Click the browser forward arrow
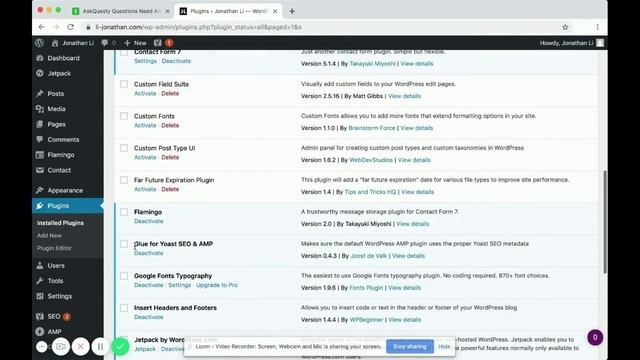The image size is (640, 360). pyautogui.click(x=56, y=27)
